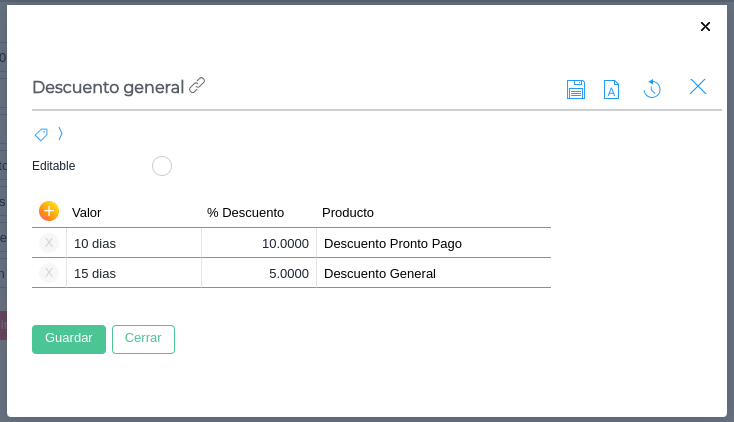Click the 10.0000 discount percentage cell
Screen dimensions: 734x422
(x=259, y=243)
